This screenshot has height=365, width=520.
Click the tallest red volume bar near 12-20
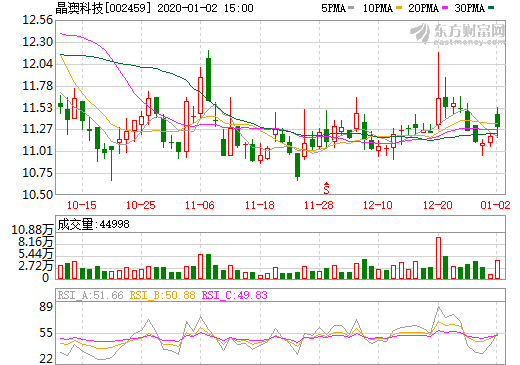pyautogui.click(x=438, y=258)
